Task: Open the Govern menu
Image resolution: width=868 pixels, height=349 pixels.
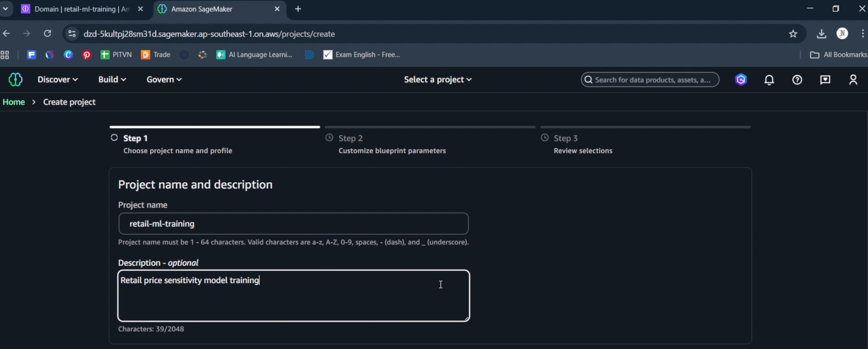Action: coord(164,80)
